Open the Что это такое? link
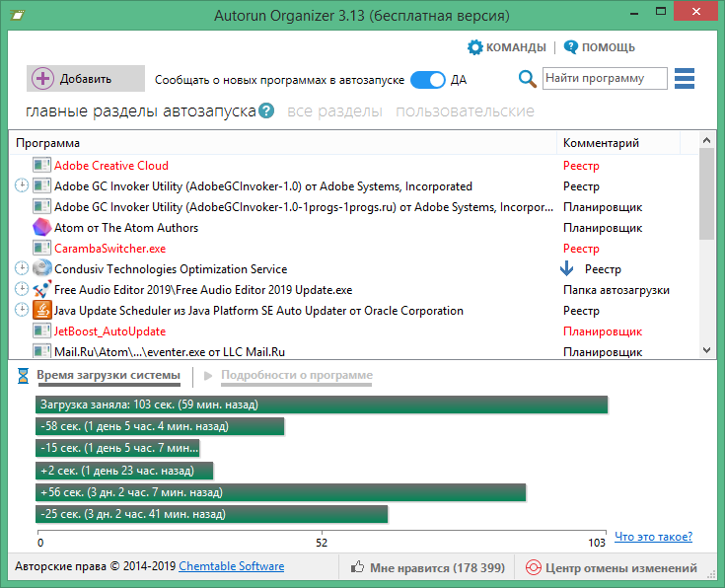 [653, 537]
